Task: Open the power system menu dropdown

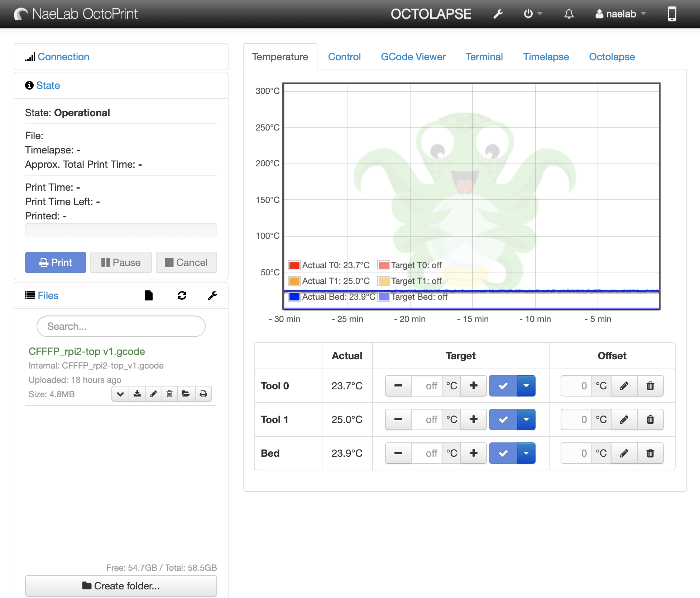Action: 533,14
